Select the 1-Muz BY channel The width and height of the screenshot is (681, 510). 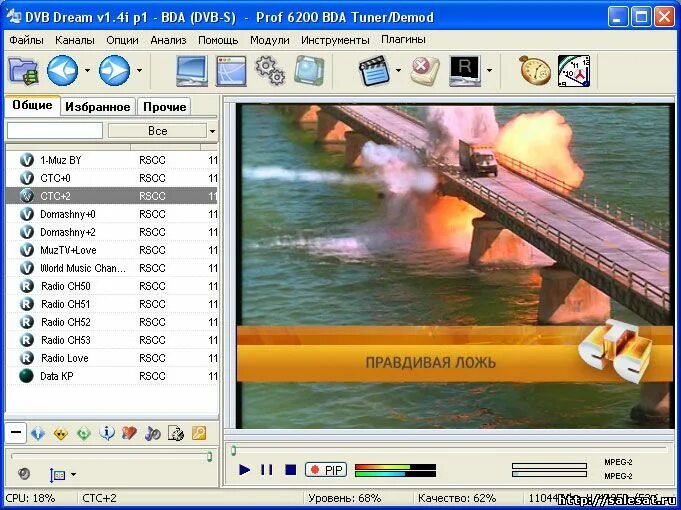pos(112,160)
